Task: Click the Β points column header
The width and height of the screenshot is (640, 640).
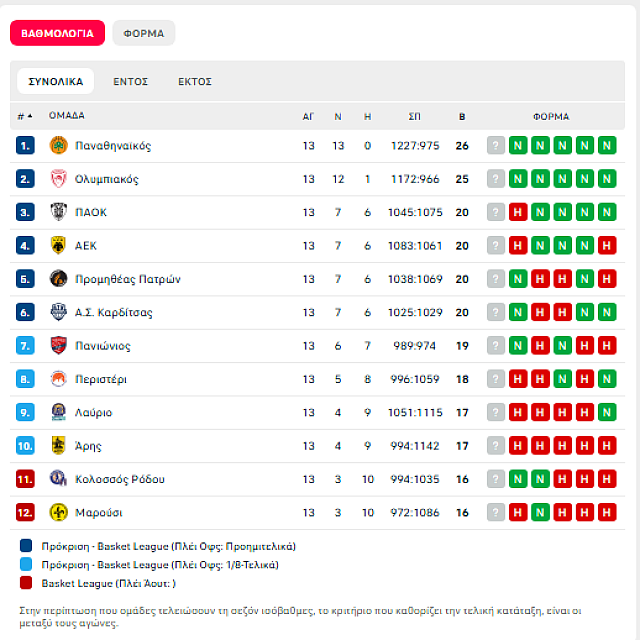Action: pyautogui.click(x=461, y=116)
